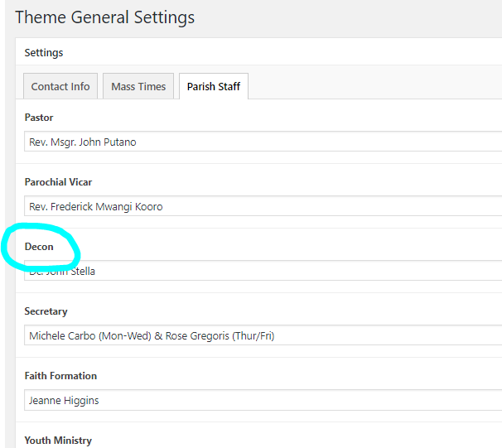Click the Secretary field label
The width and height of the screenshot is (502, 448).
pos(46,311)
